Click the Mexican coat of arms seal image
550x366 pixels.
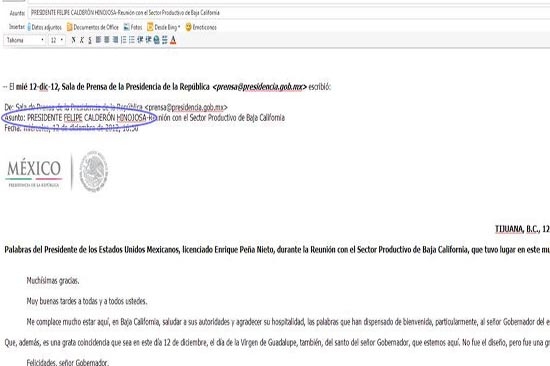(x=93, y=172)
